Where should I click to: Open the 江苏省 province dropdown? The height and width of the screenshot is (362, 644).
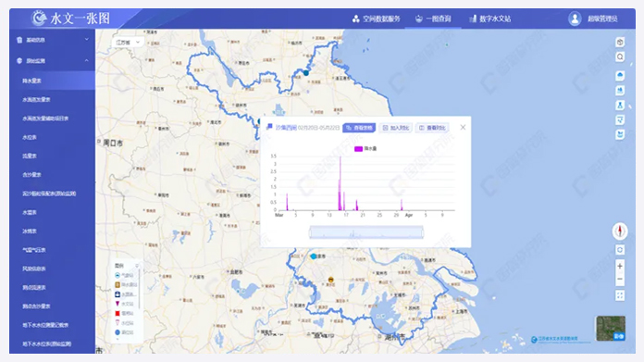128,43
